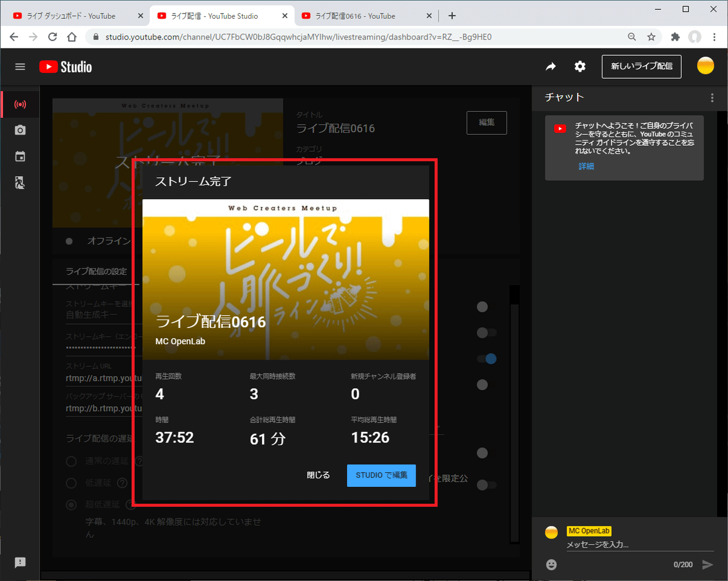Open the emoji picker in chat
The image size is (728, 581).
coord(551,565)
